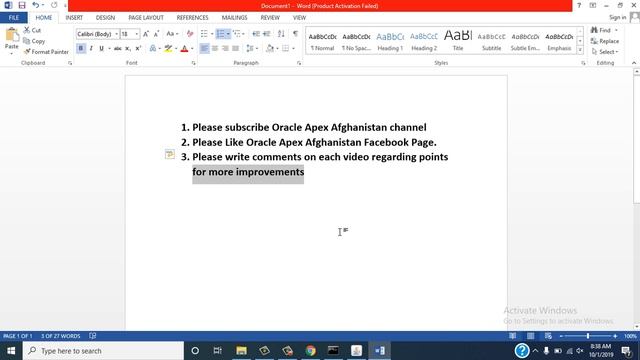The width and height of the screenshot is (640, 360).
Task: Toggle numbered list formatting
Action: (x=220, y=34)
